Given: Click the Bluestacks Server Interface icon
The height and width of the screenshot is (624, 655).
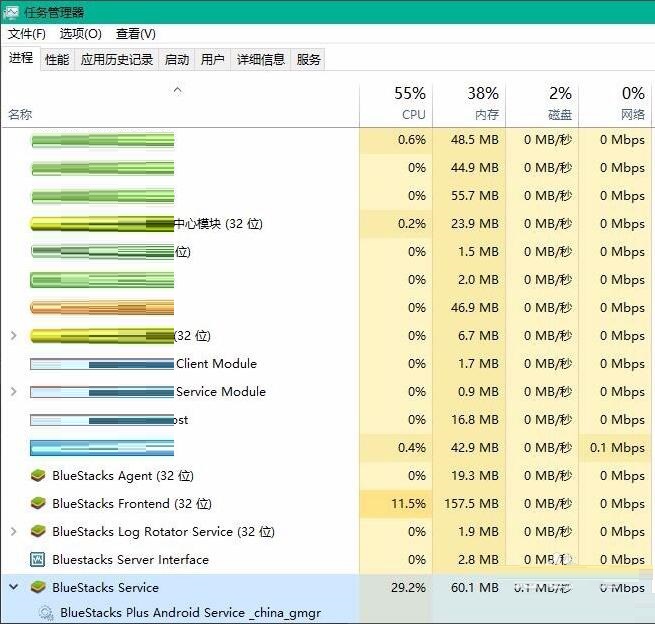Looking at the screenshot, I should [38, 559].
